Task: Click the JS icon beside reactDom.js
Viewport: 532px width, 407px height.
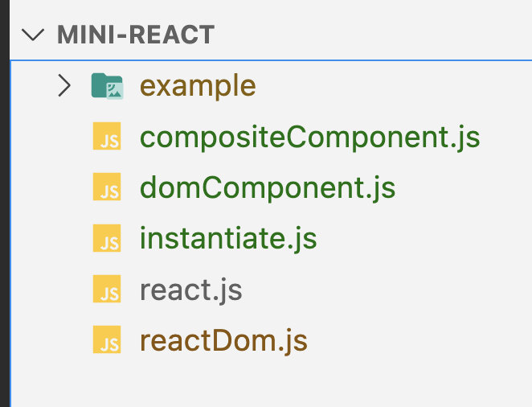Action: click(x=107, y=340)
